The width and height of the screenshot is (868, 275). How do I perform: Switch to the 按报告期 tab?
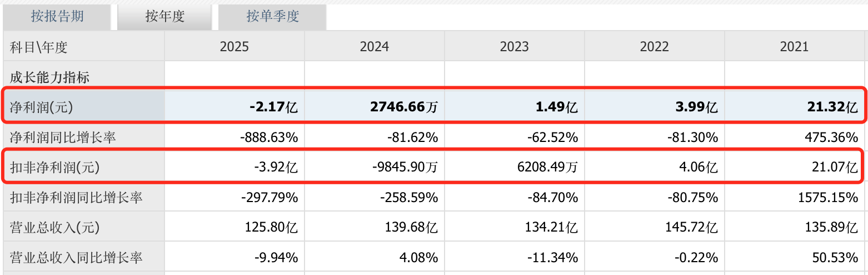pos(57,17)
